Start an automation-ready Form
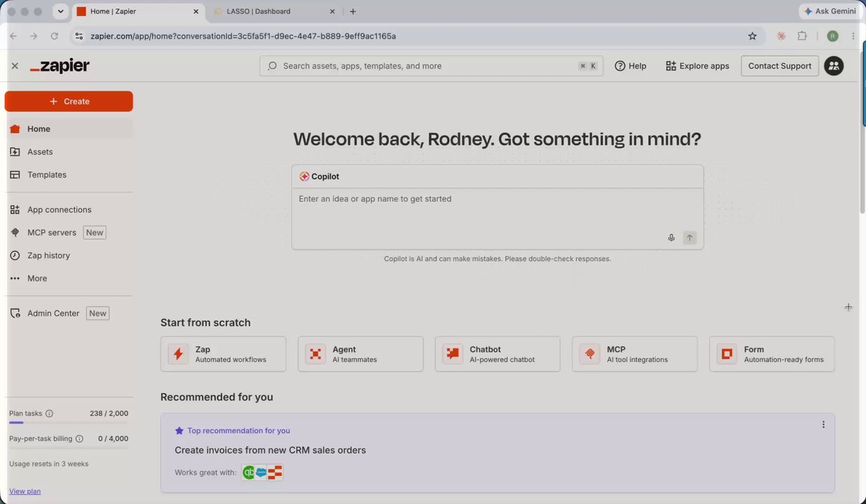The height and width of the screenshot is (504, 866). coord(772,354)
